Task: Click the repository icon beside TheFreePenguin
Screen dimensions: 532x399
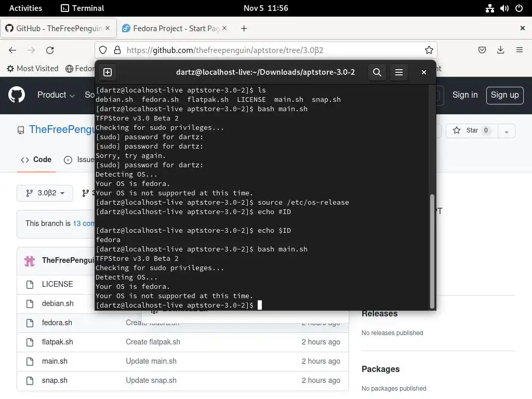Action: [x=21, y=130]
